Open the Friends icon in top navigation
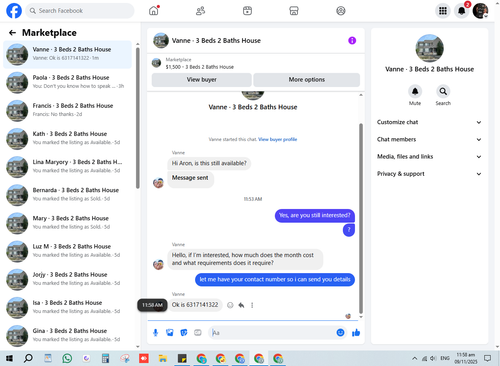The width and height of the screenshot is (500, 366). pyautogui.click(x=200, y=11)
